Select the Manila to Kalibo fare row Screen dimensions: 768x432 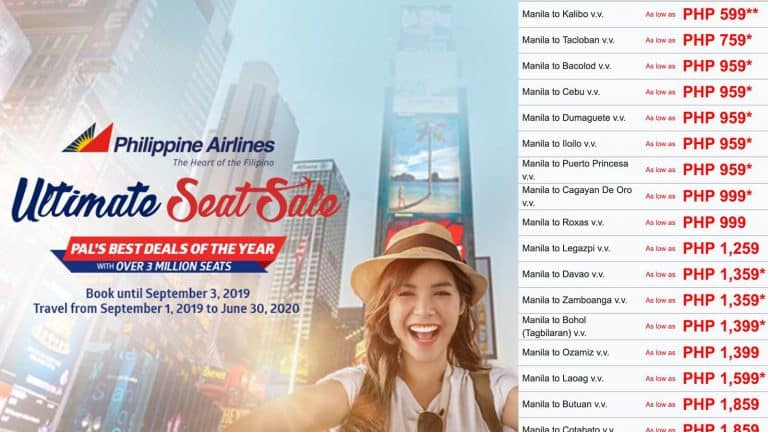point(643,14)
